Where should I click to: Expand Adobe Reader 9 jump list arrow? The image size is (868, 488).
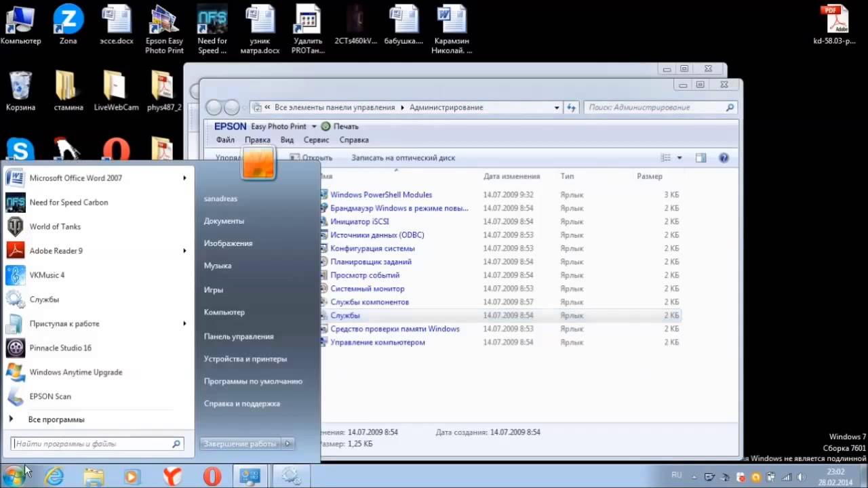tap(184, 251)
